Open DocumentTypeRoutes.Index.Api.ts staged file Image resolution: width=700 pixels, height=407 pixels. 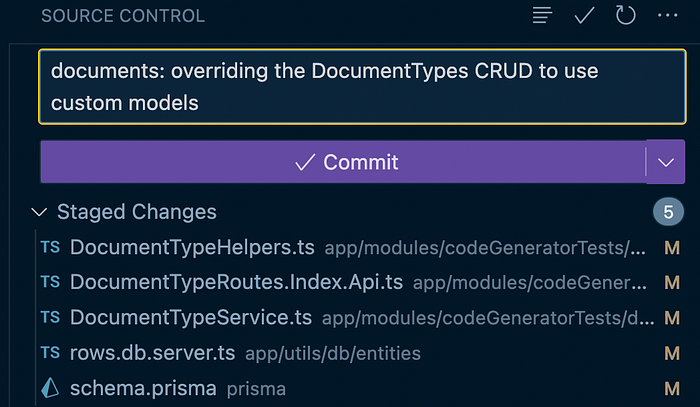[x=236, y=282]
